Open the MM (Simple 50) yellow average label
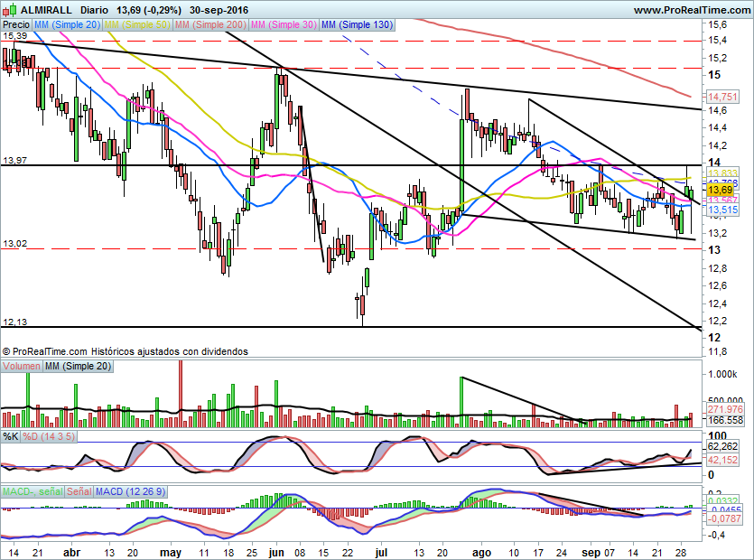The image size is (754, 560). point(137,24)
